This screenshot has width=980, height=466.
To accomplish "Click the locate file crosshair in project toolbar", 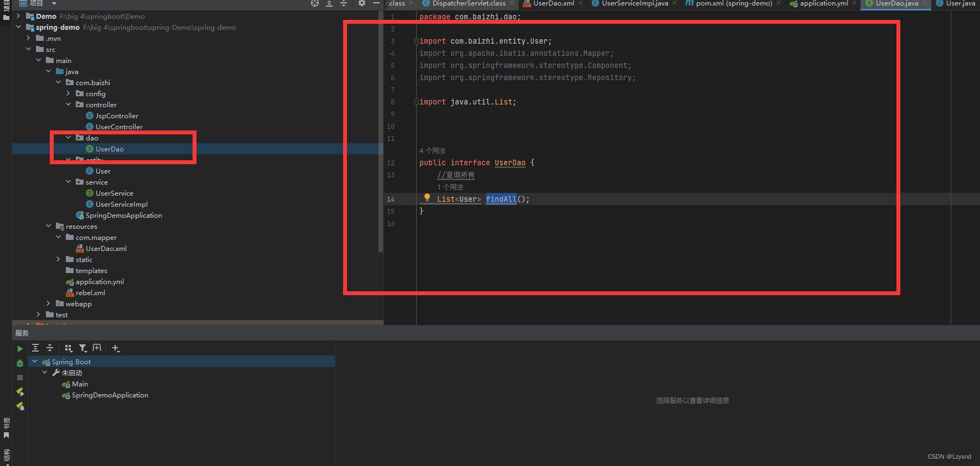I will tap(315, 3).
